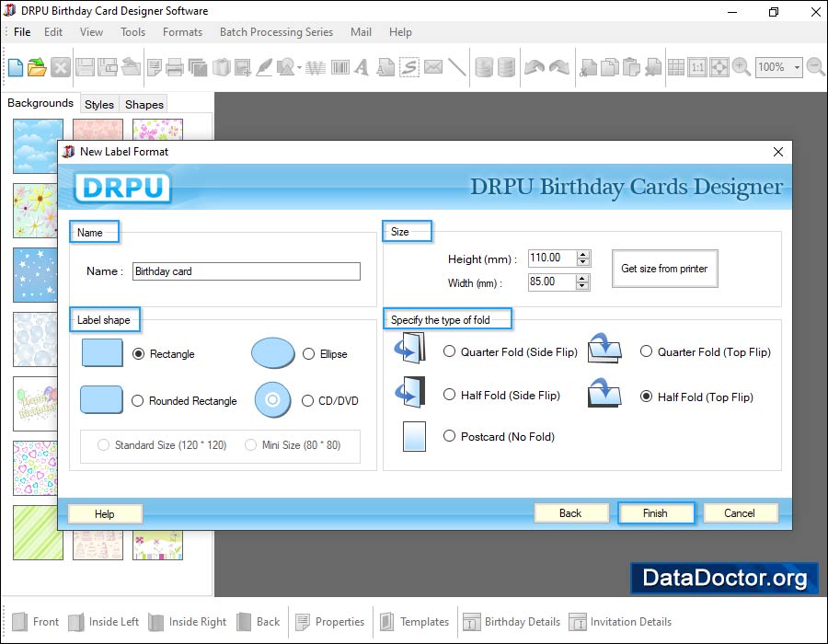Viewport: 828px width, 644px height.
Task: Click the 1:1 actual size icon
Action: pos(697,67)
